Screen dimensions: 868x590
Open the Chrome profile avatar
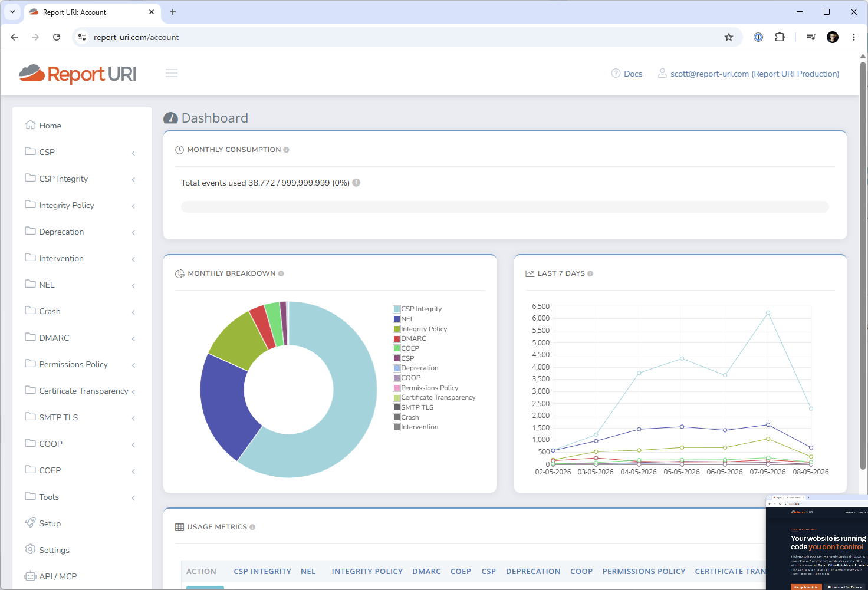(833, 37)
